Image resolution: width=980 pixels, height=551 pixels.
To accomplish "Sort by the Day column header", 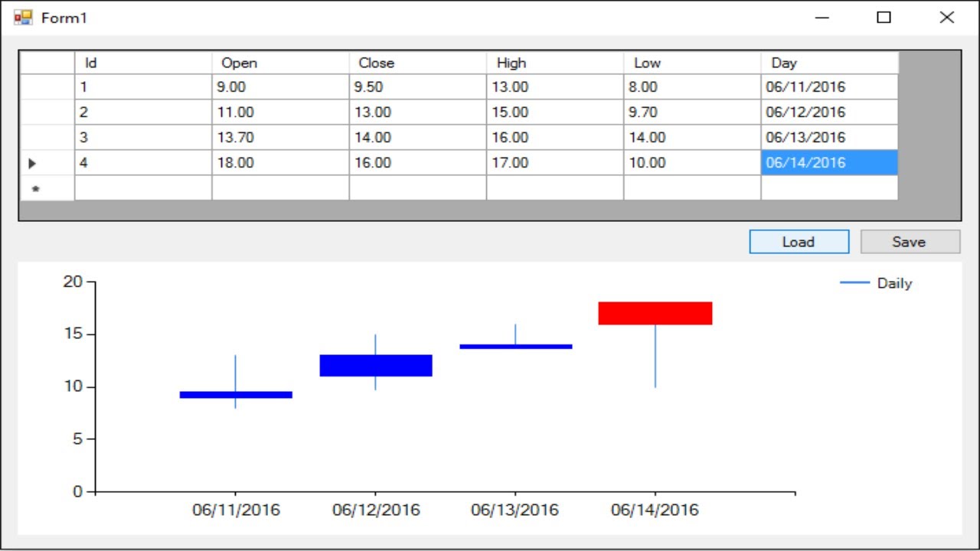I will tap(829, 63).
